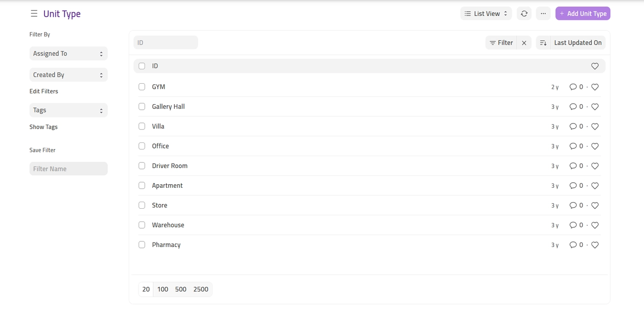
Task: Check the select-all ID header checkbox
Action: [142, 66]
